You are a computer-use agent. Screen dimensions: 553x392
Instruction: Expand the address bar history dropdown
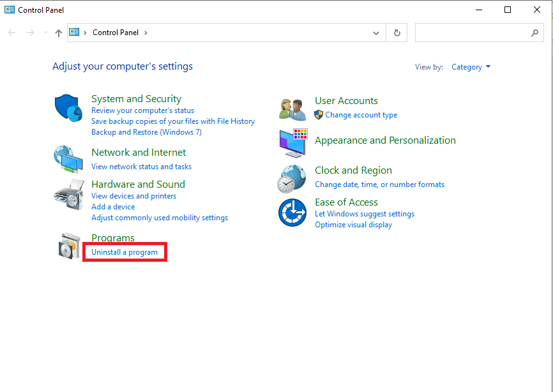tap(376, 33)
